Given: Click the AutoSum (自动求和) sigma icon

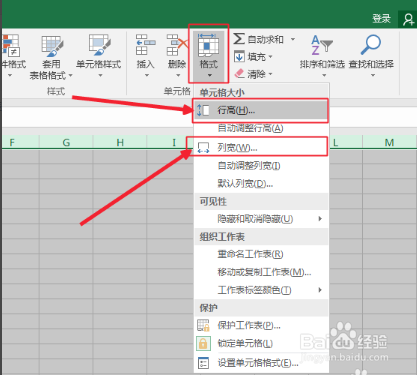Looking at the screenshot, I should click(239, 39).
